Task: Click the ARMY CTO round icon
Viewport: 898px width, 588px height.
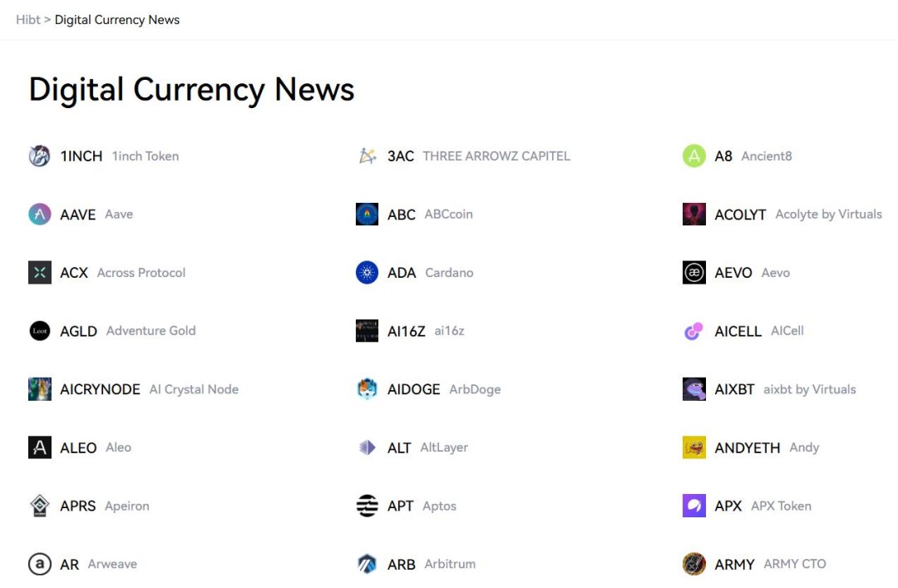Action: click(x=694, y=564)
